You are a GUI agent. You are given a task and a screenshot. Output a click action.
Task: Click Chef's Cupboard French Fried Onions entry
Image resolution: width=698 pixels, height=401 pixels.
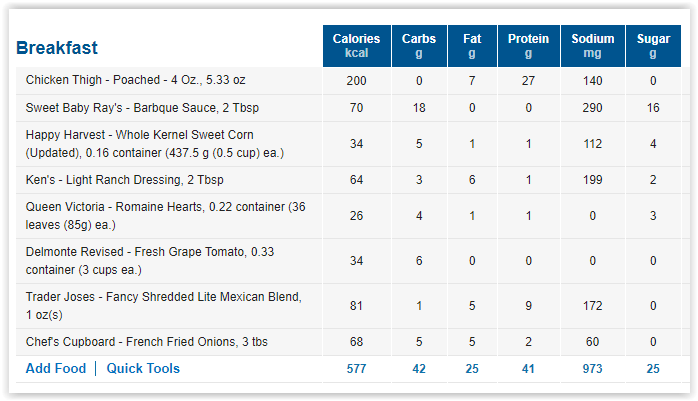coord(146,342)
